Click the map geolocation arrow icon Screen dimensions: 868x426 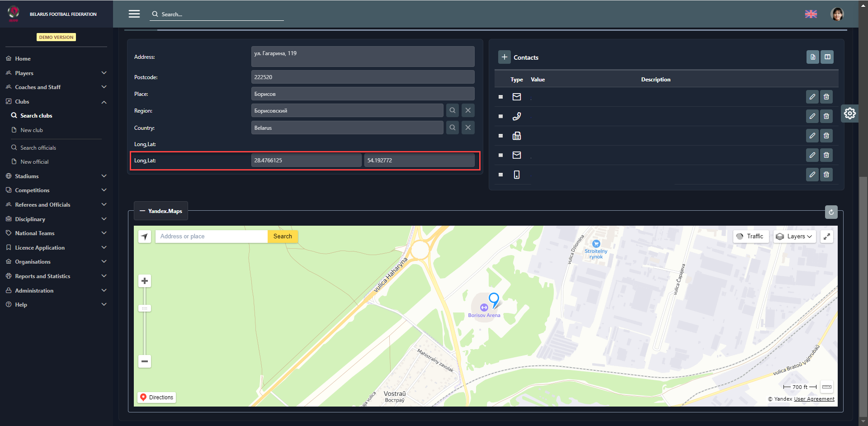pos(145,237)
